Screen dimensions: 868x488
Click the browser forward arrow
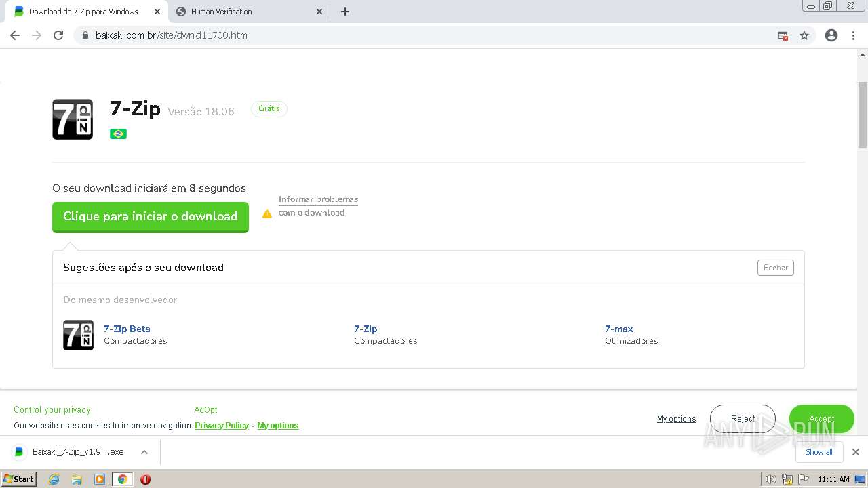click(37, 35)
